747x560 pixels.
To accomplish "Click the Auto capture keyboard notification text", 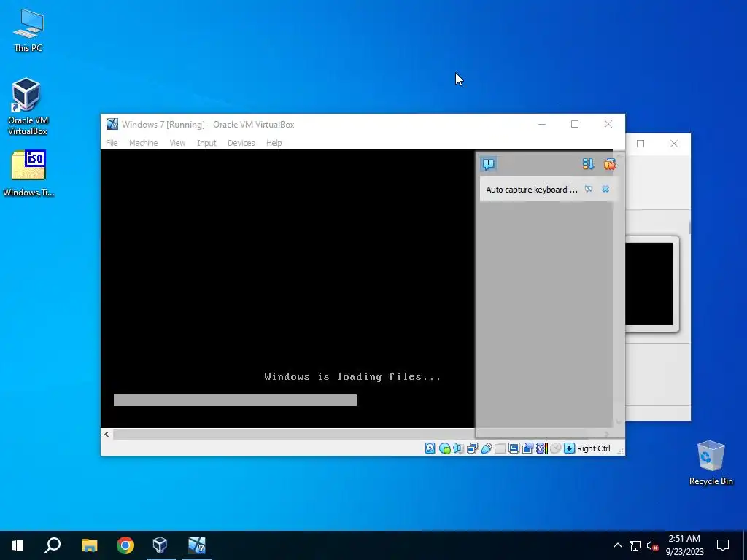I will tap(532, 190).
